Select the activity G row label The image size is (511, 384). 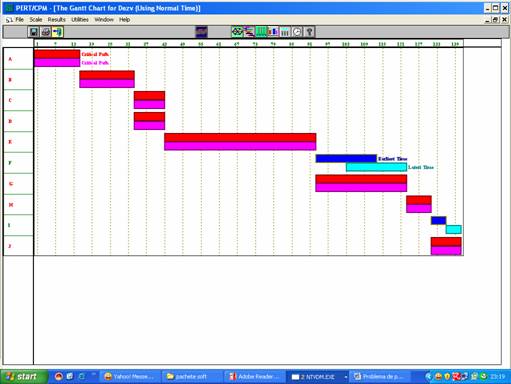pos(11,184)
